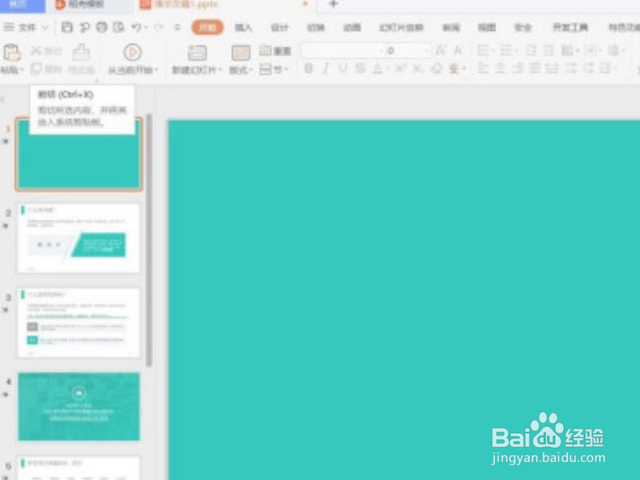Switch to the 审阅 ribbon tab
Viewport: 640px width, 480px height.
click(451, 27)
